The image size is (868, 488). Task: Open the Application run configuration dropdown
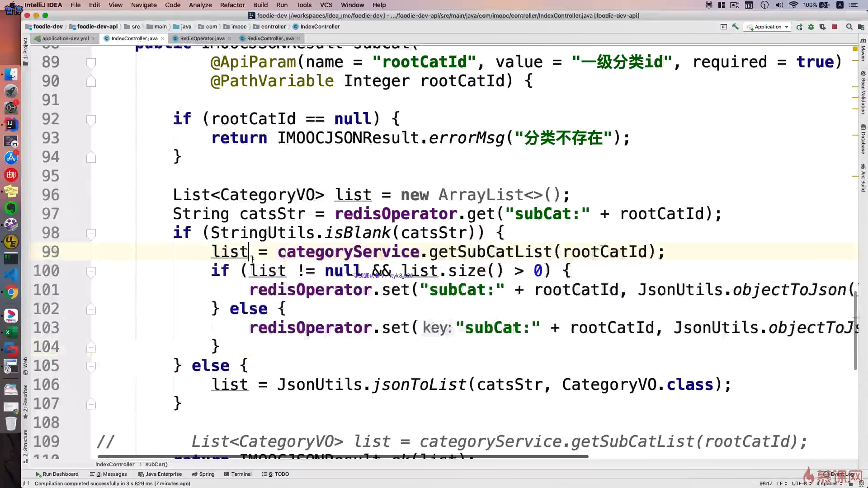(768, 27)
